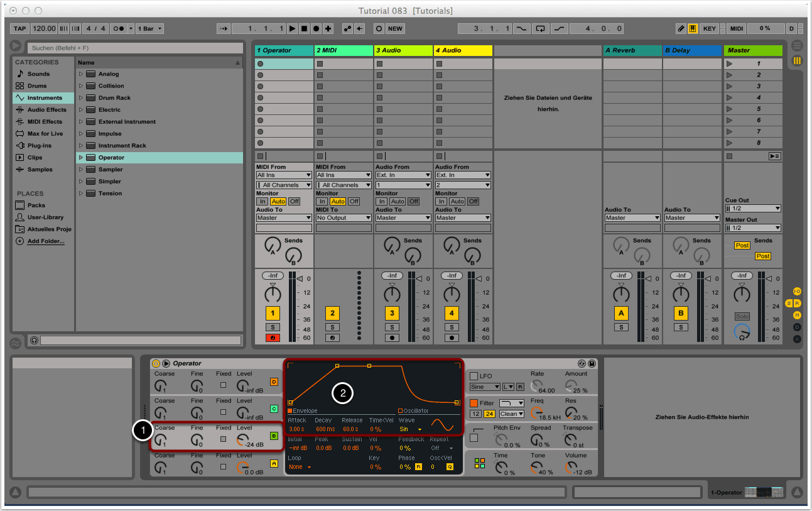The height and width of the screenshot is (511, 812).
Task: Click the Arrangement Record button
Action: click(x=316, y=28)
